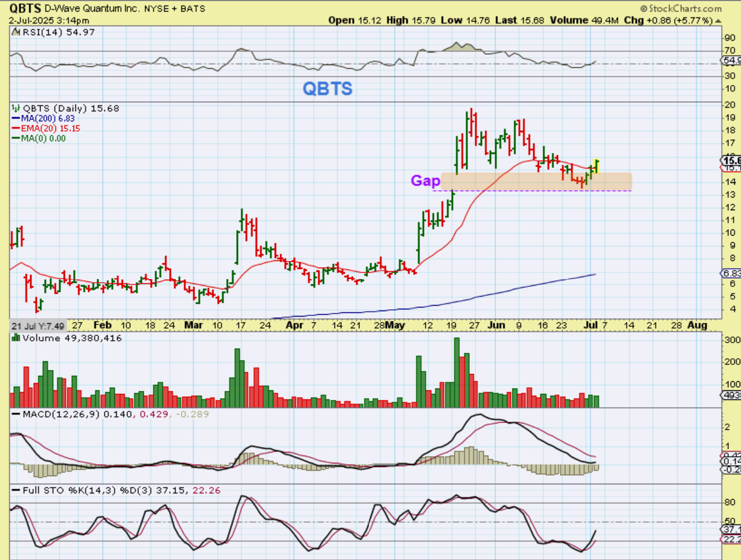Click the blue MA(200) legend marker
Viewport: 741px width, 560px height.
click(x=15, y=118)
